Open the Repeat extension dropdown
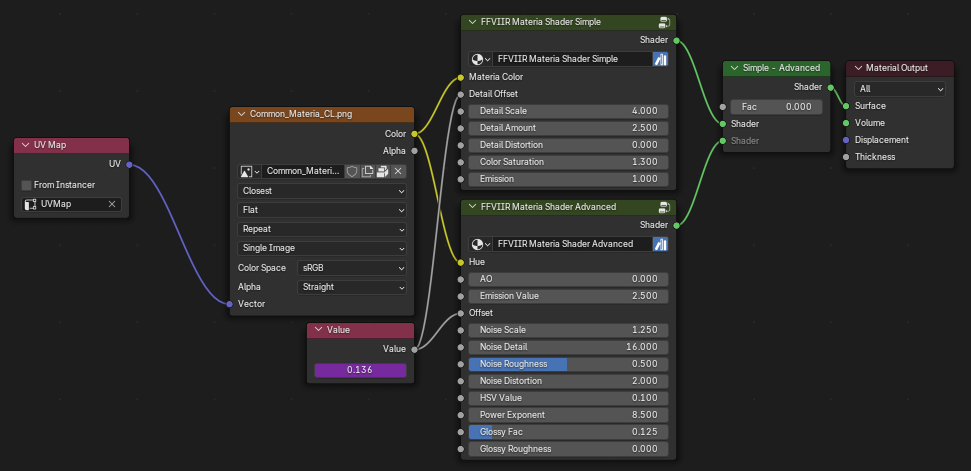 click(x=322, y=229)
